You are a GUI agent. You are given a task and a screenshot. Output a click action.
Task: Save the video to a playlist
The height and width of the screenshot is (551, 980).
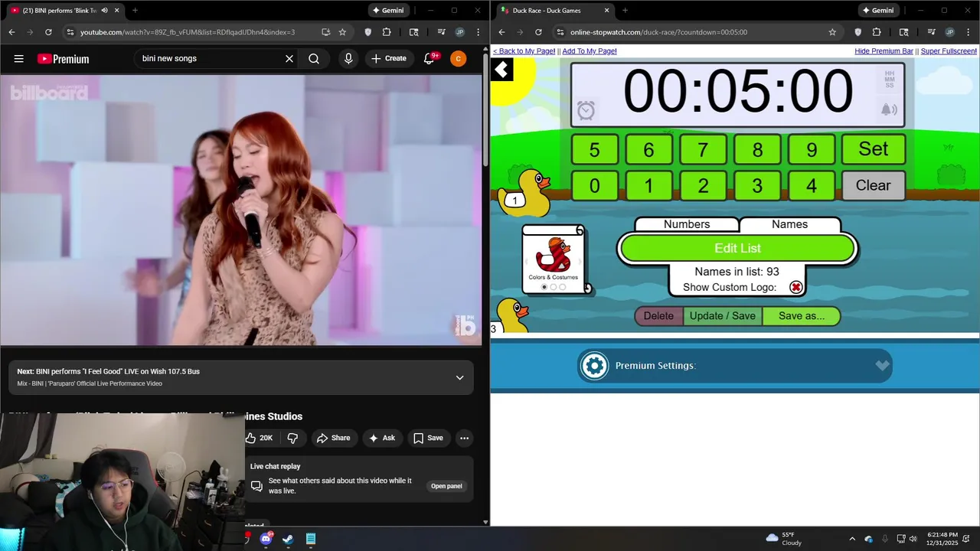pos(428,438)
